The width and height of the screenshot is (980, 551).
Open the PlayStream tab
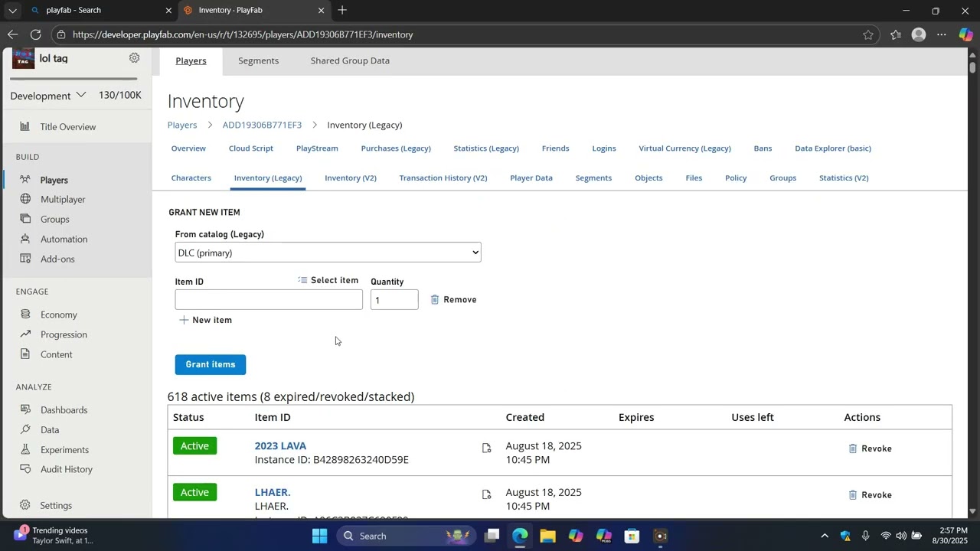pos(317,148)
